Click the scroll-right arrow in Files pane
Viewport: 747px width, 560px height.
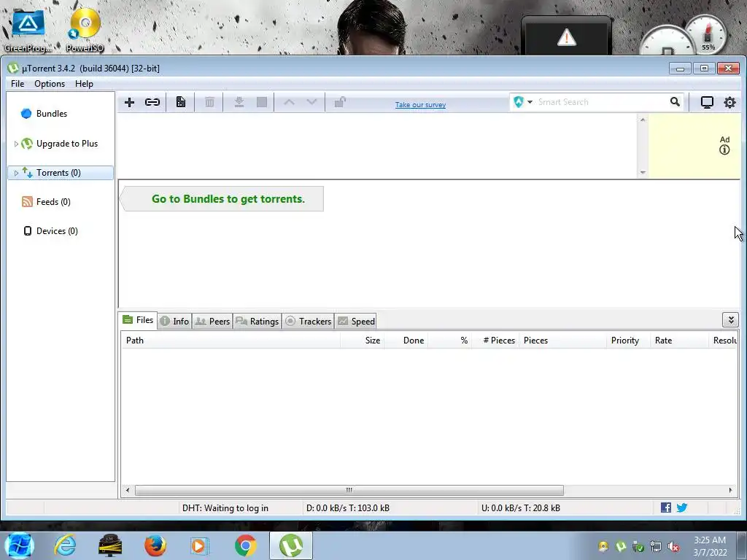tap(730, 490)
